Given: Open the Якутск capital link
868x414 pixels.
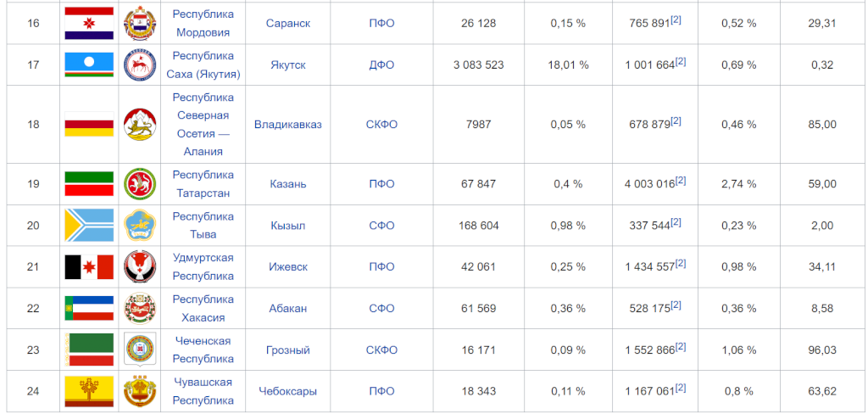Looking at the screenshot, I should tap(288, 64).
